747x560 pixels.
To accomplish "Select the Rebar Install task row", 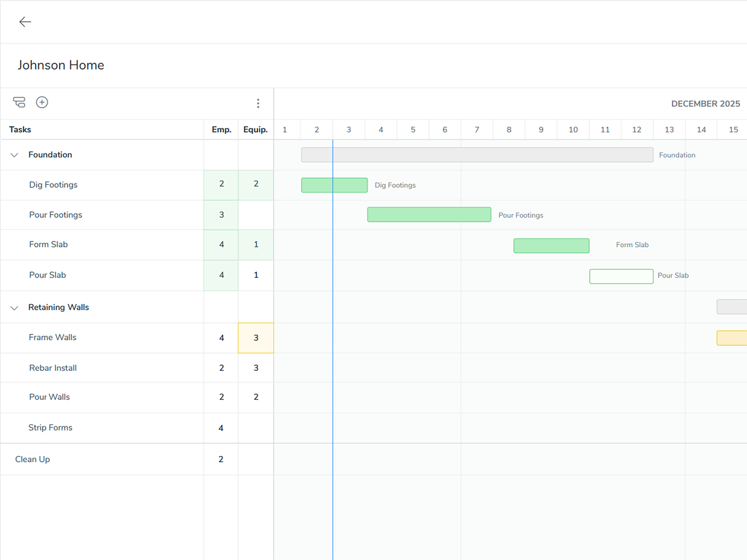I will (x=53, y=368).
